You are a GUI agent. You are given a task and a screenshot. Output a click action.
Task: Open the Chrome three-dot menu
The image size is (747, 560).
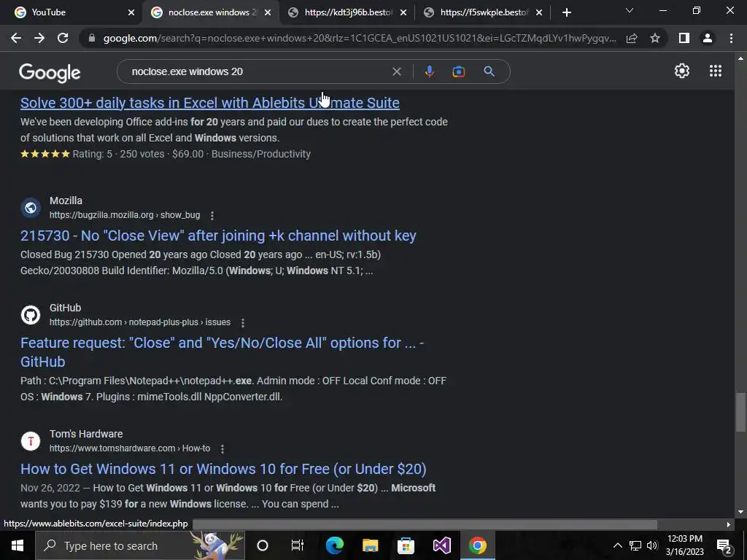(731, 38)
